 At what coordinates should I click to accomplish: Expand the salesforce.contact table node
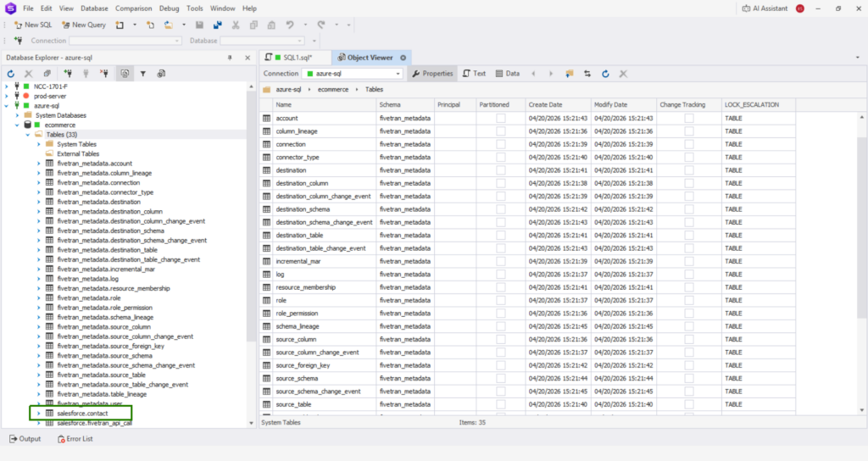pos(38,413)
